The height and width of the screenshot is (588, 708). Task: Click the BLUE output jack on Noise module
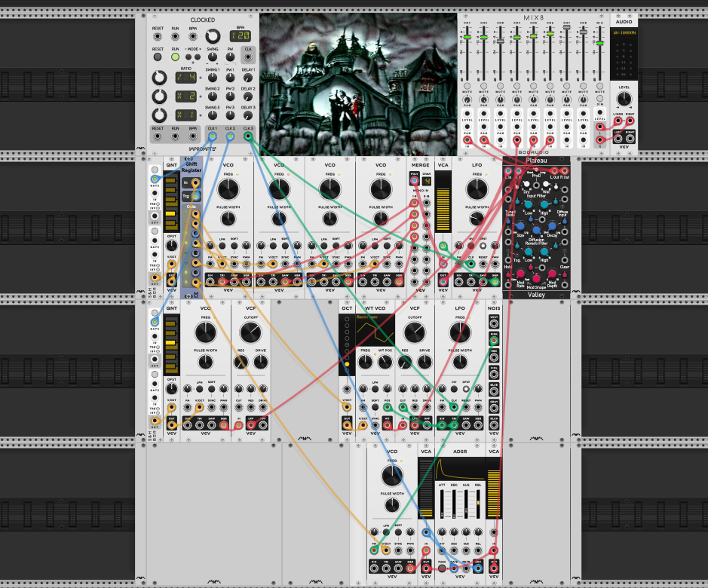[494, 390]
